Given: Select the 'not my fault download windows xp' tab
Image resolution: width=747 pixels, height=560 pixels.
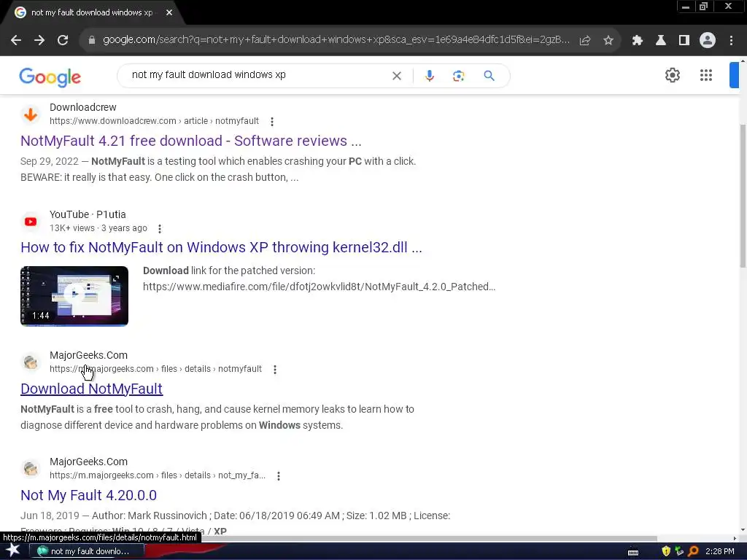Looking at the screenshot, I should [91, 12].
